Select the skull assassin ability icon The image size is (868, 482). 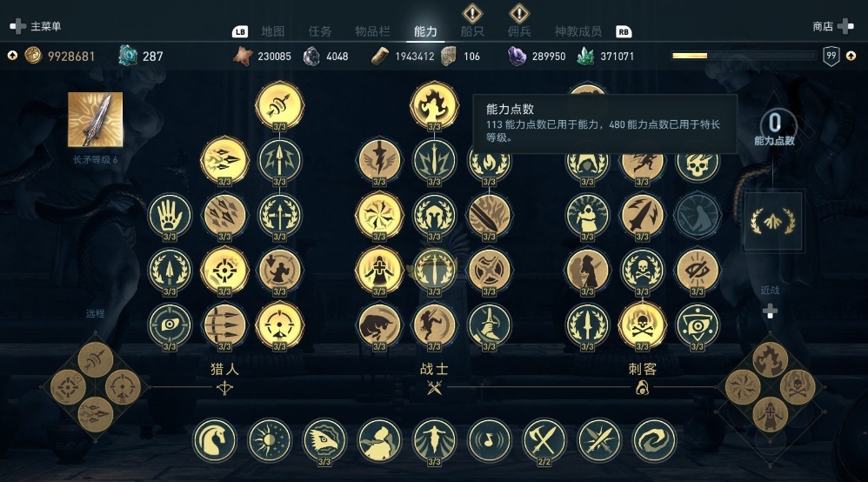pyautogui.click(x=697, y=163)
